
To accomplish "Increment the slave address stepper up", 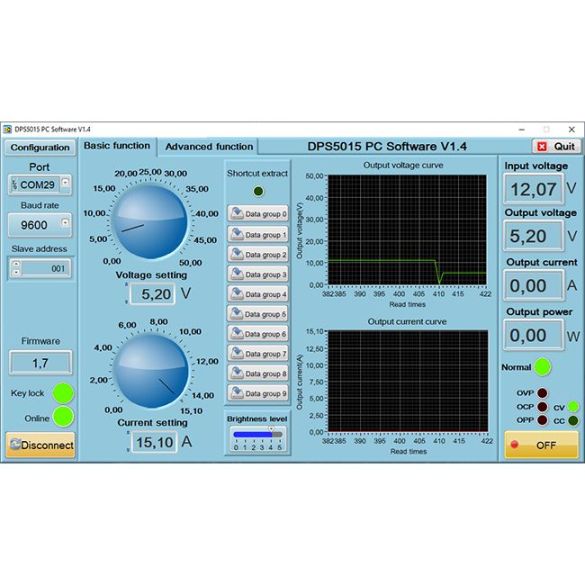I will pyautogui.click(x=16, y=264).
